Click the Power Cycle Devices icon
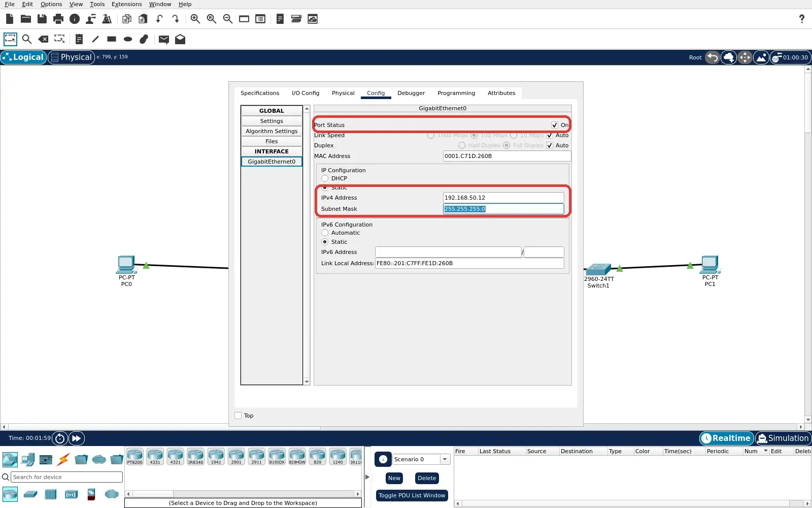The height and width of the screenshot is (508, 812). pos(60,438)
